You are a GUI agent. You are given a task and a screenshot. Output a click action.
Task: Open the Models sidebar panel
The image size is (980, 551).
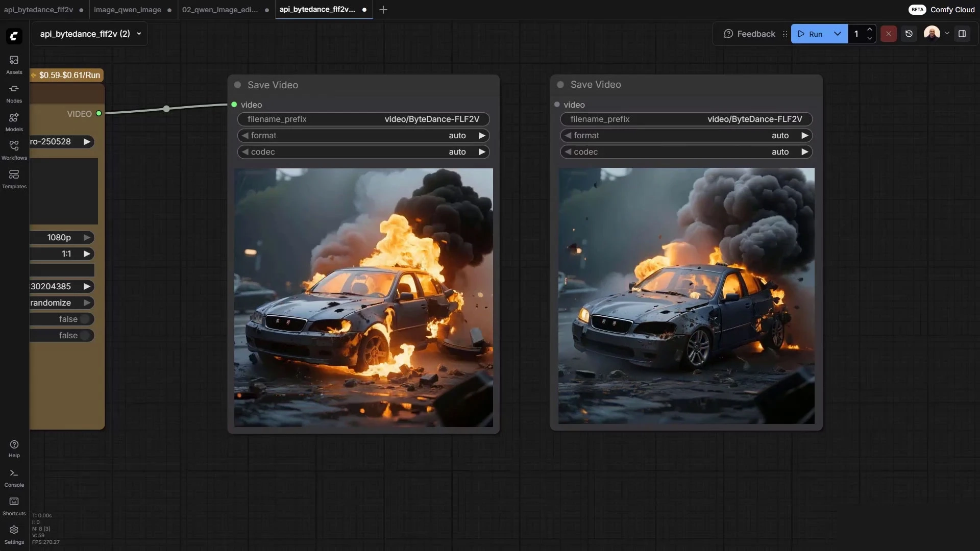click(x=14, y=122)
